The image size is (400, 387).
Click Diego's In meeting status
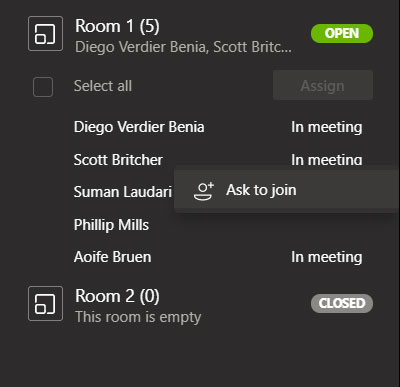[x=327, y=127]
